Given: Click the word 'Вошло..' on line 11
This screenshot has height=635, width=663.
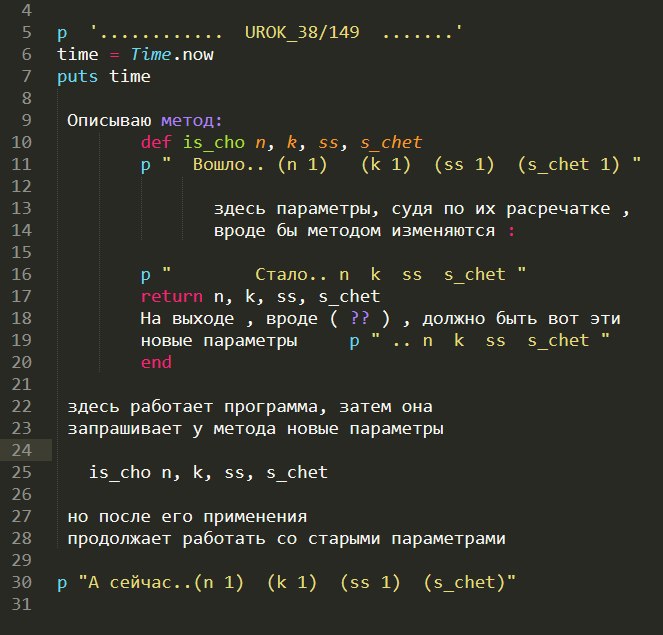Looking at the screenshot, I should pyautogui.click(x=228, y=164).
